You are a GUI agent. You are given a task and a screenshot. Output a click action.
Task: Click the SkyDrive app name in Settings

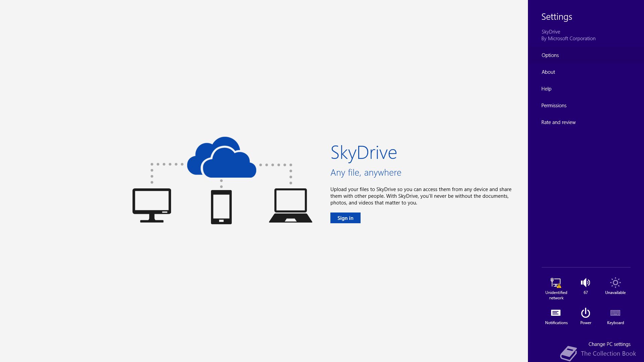tap(550, 32)
